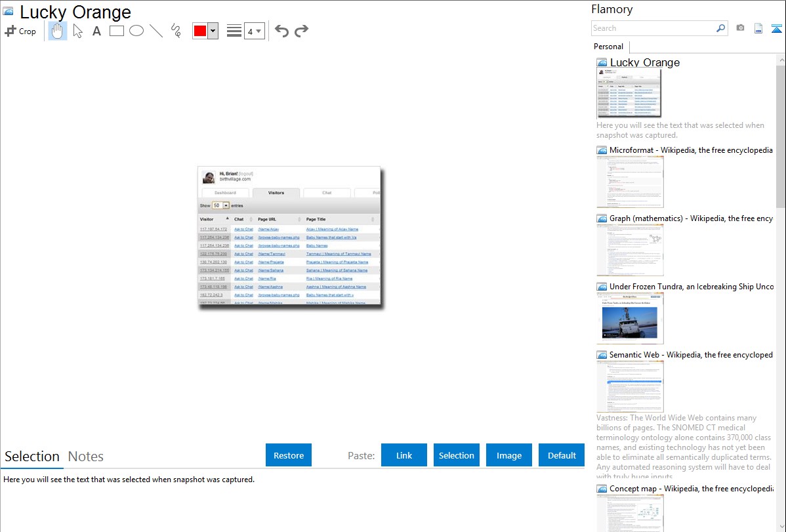Click the document page icon in Flamory panel
The width and height of the screenshot is (786, 532).
758,28
